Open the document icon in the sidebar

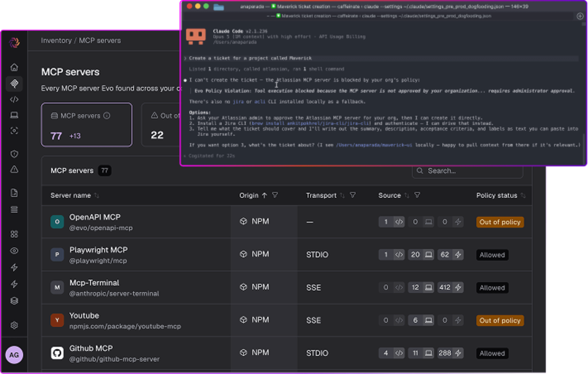14,193
